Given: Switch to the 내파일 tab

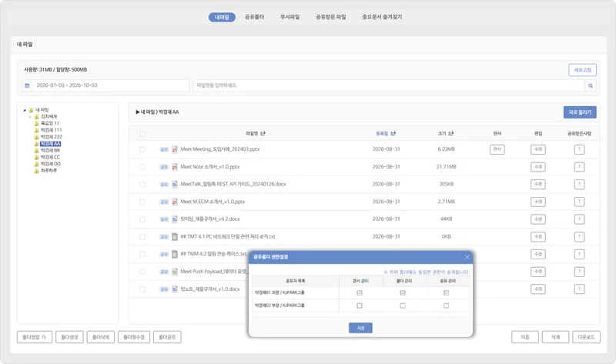Looking at the screenshot, I should pos(222,17).
